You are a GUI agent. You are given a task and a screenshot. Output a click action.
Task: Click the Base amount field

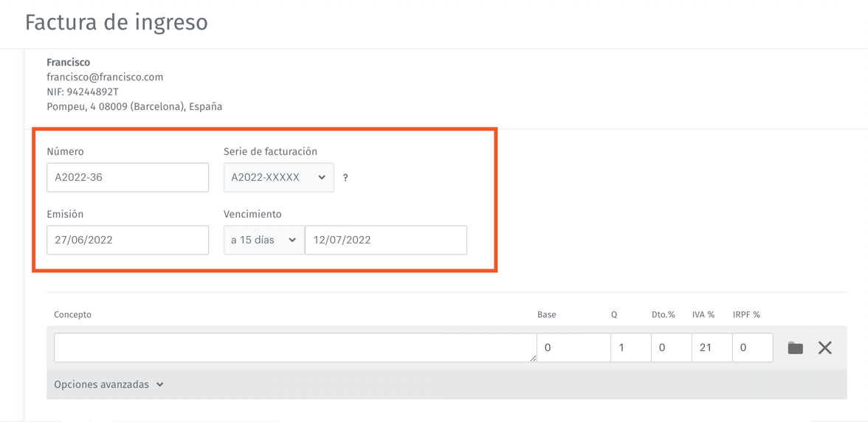[x=573, y=347]
